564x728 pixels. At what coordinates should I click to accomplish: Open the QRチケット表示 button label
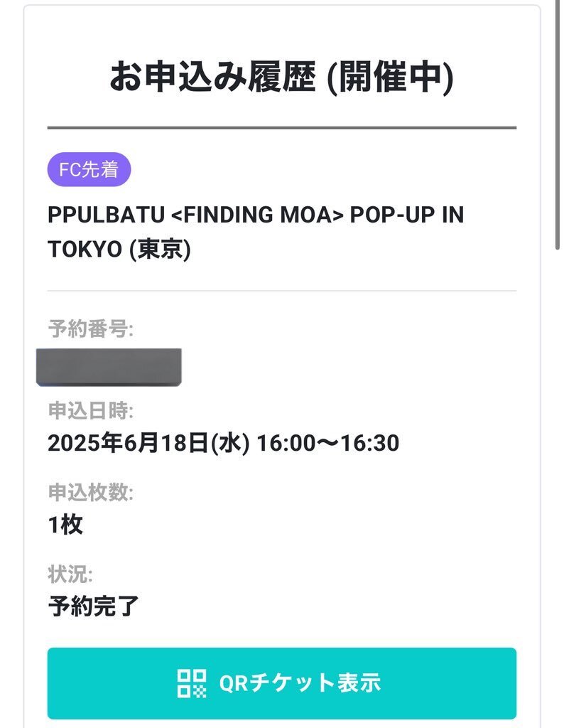coord(300,683)
